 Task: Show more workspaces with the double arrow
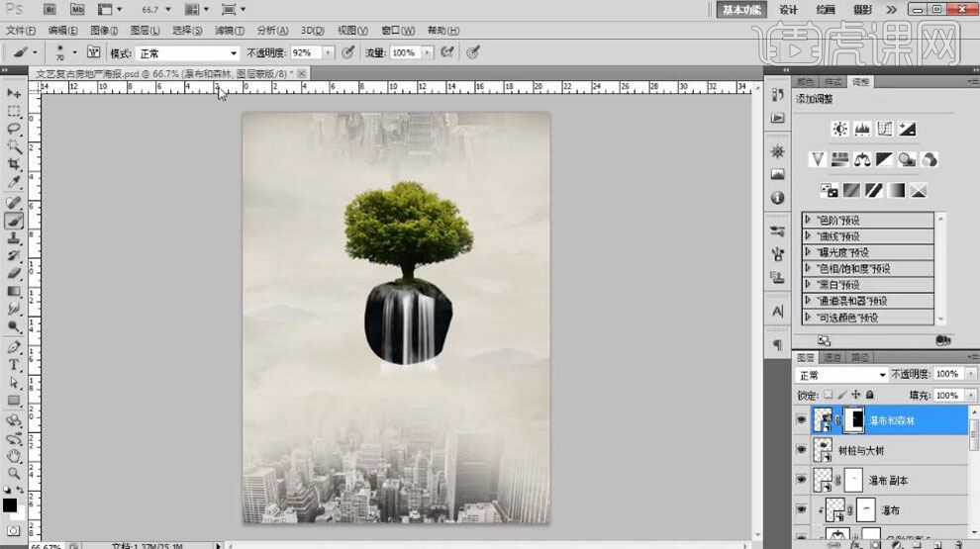tap(891, 9)
